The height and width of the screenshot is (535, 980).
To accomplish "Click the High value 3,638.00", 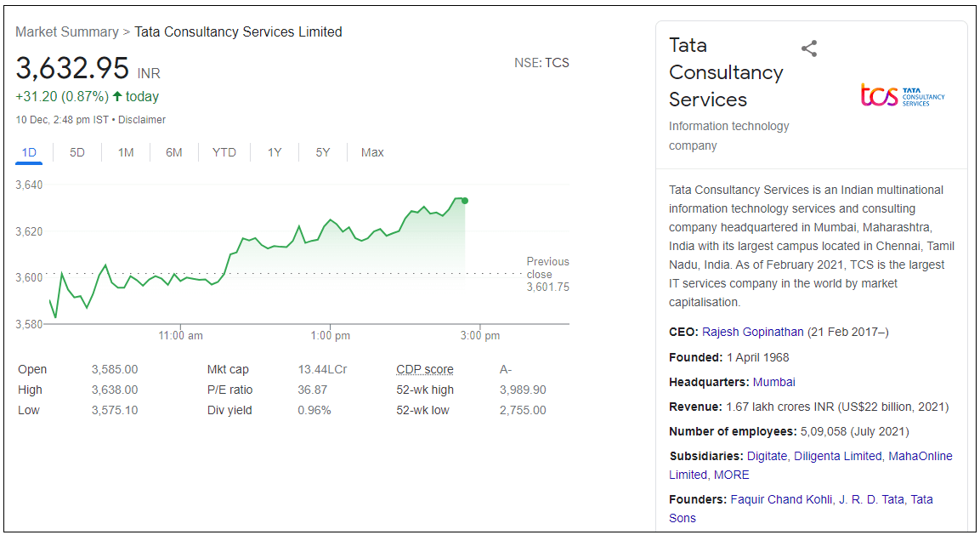I will pos(115,390).
